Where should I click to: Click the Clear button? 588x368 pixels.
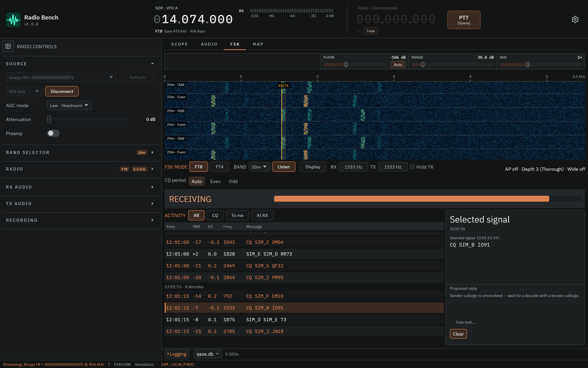coord(458,334)
